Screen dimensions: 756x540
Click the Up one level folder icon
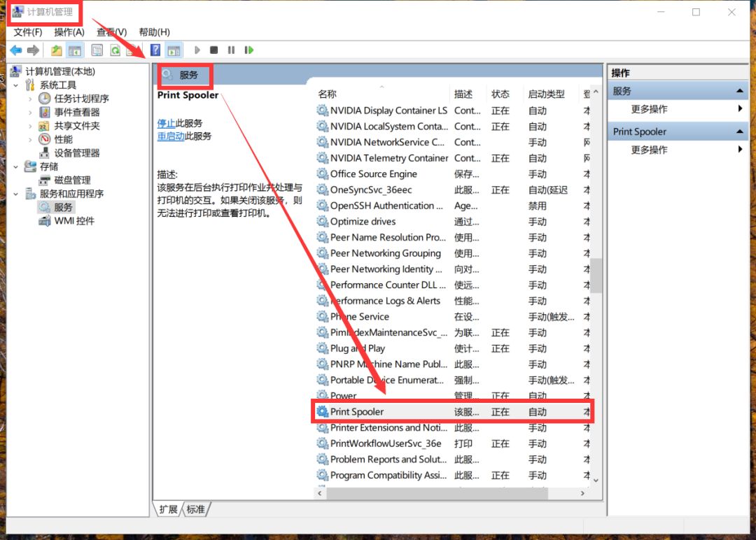click(57, 50)
